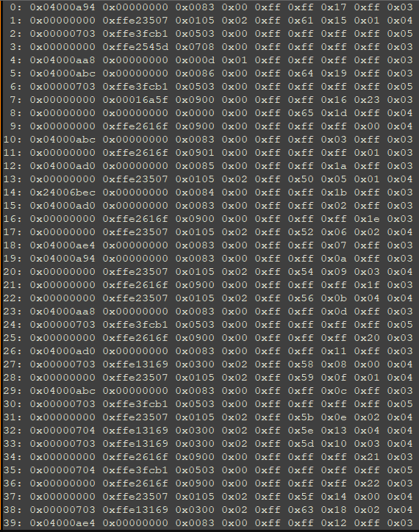Click byte 0x0a in row 19
419x532 pixels.
click(334, 259)
